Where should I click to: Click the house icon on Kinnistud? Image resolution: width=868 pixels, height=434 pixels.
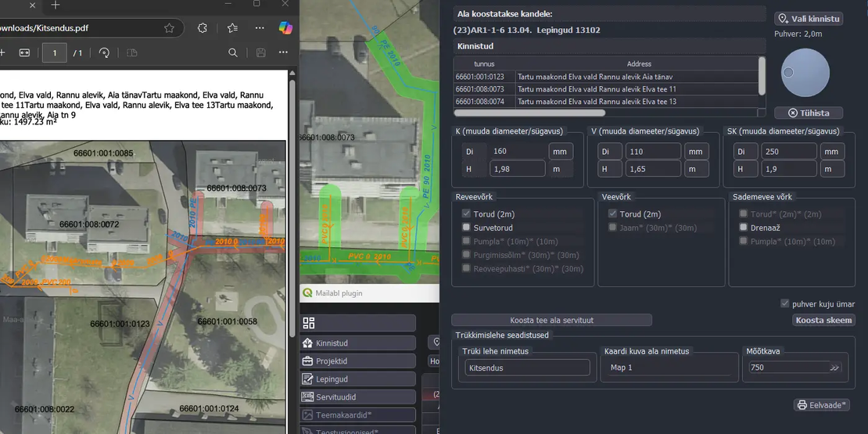308,343
